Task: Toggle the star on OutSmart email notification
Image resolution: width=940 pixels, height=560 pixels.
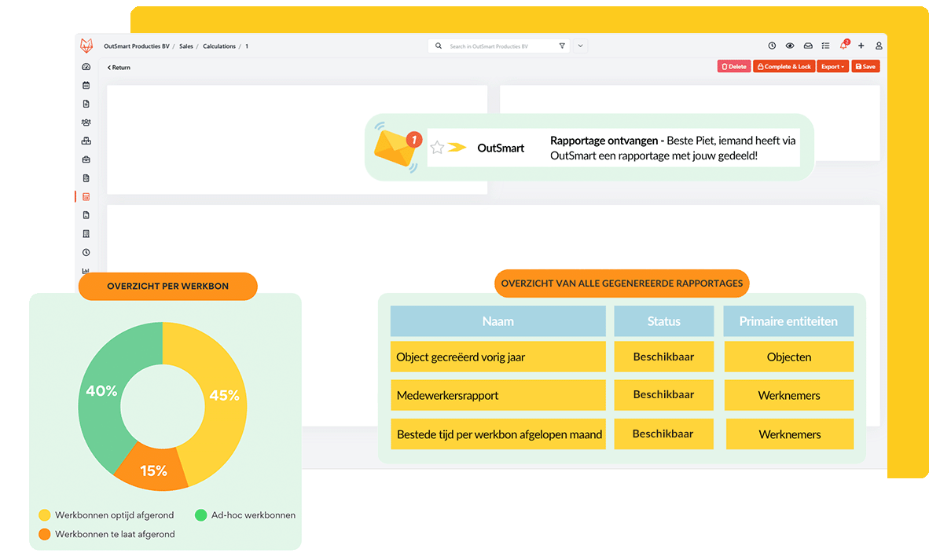Action: click(x=438, y=148)
